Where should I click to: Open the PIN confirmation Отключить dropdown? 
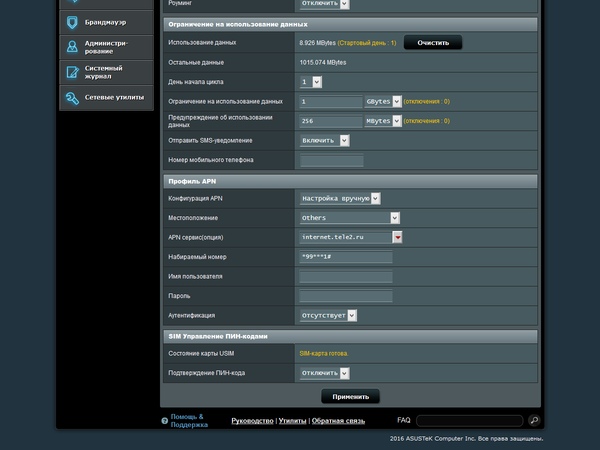pos(324,373)
